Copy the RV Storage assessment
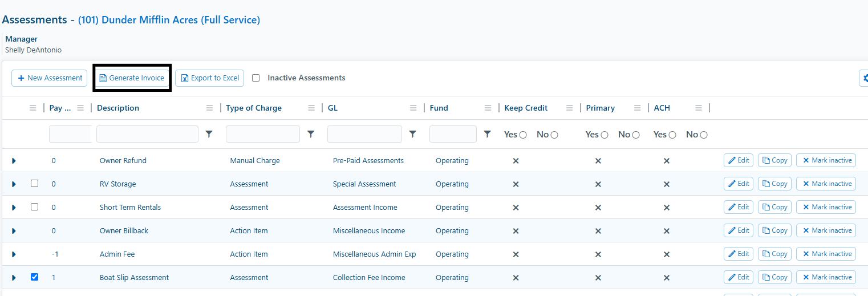 coord(774,184)
